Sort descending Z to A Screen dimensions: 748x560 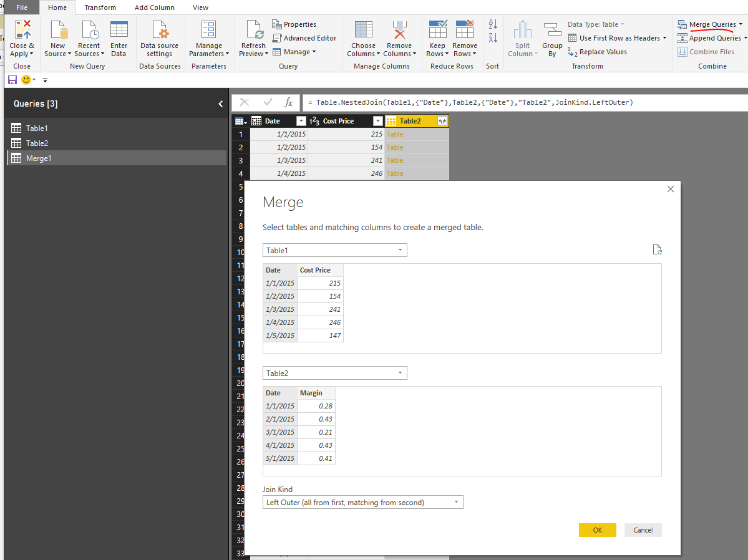[x=493, y=37]
